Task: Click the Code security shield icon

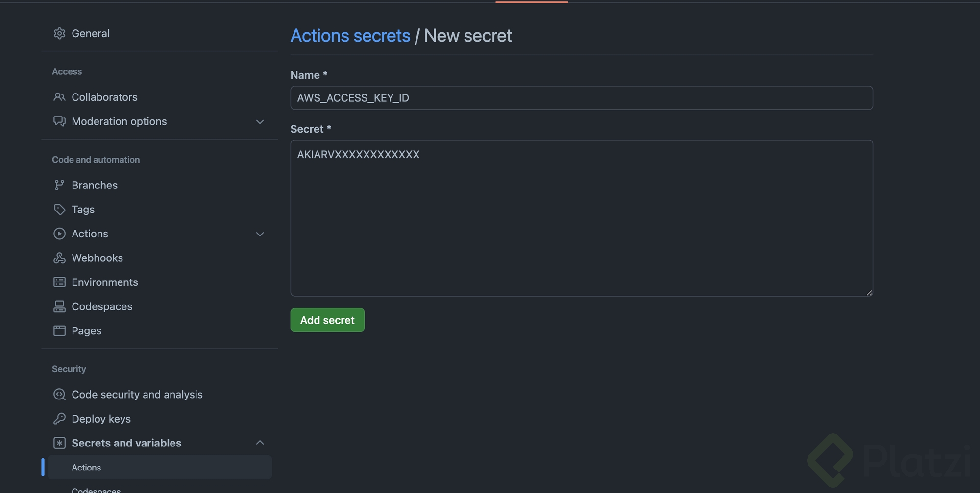Action: point(59,395)
